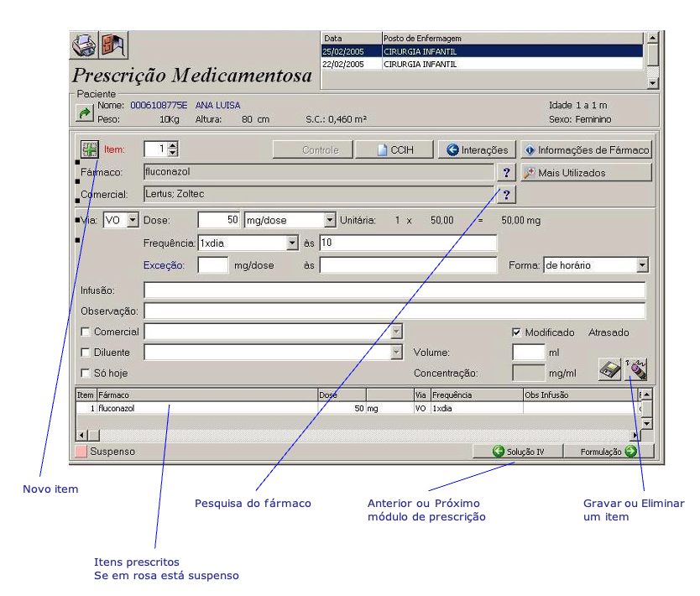This screenshot has height=596, width=700.
Task: Click the Exceção dose input field
Action: pos(213,264)
